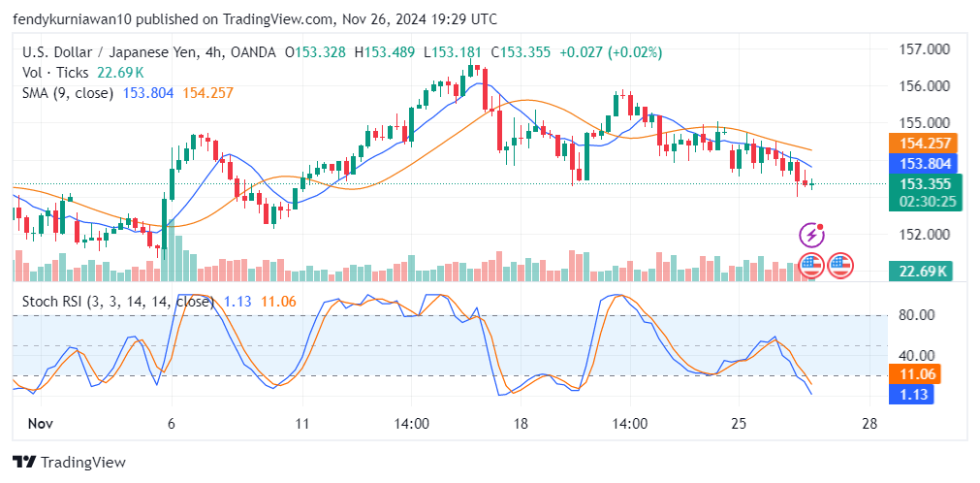Click the volume value 22.69 K in legend

120,73
